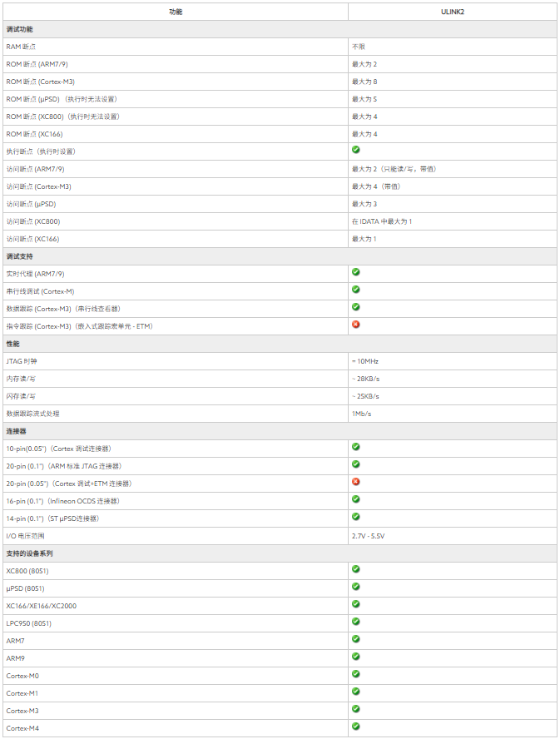Click the 调试功能 section header
The width and height of the screenshot is (560, 739).
20,29
